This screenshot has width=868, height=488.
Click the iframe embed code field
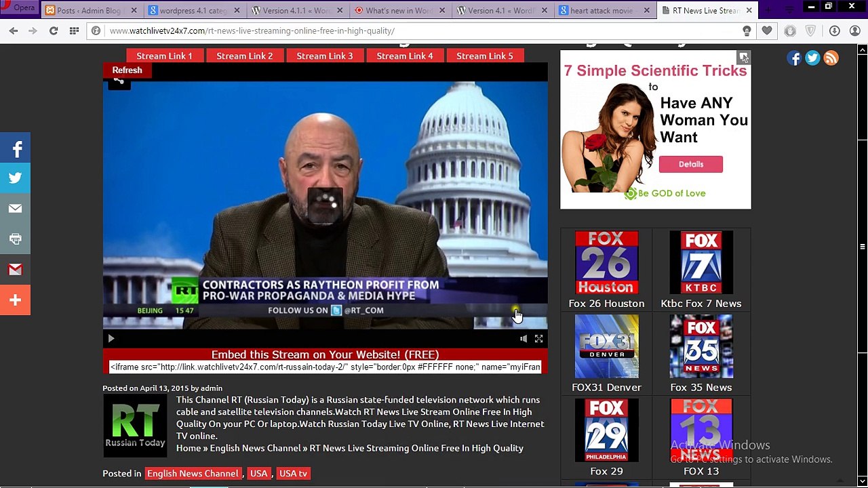[x=325, y=367]
